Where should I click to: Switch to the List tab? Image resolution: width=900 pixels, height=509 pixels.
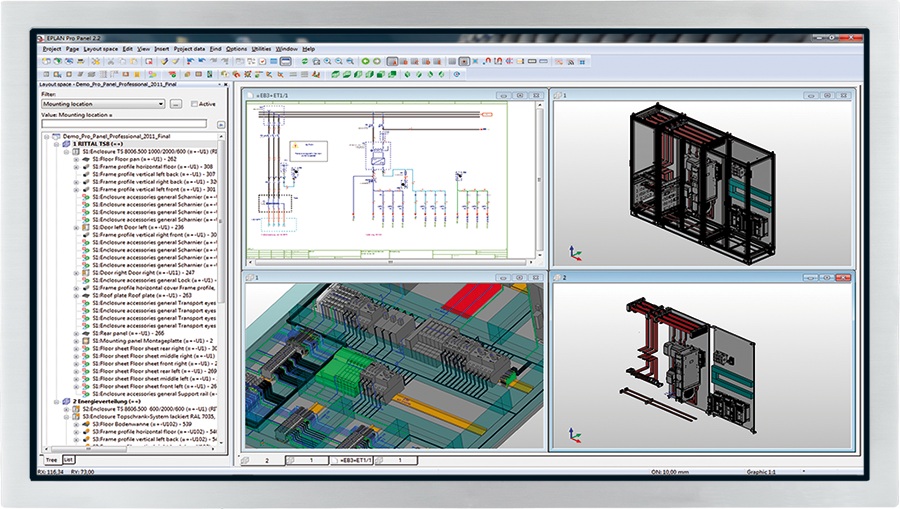tap(68, 459)
